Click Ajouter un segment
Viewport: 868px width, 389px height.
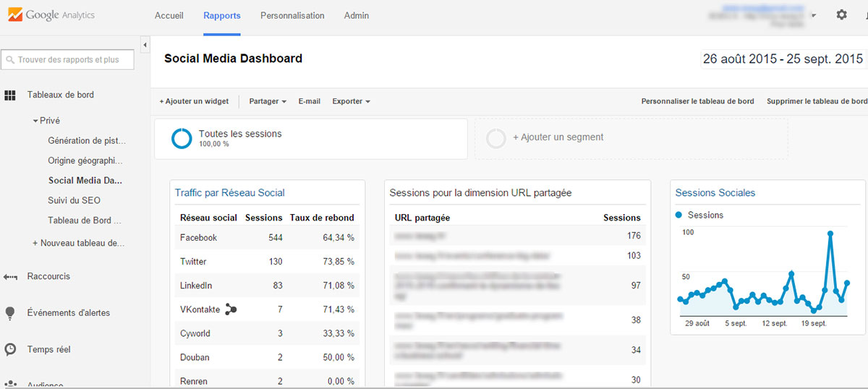(x=558, y=137)
